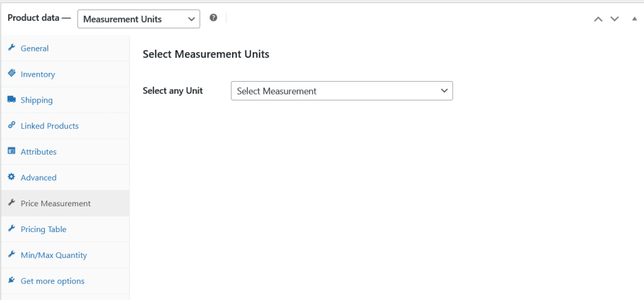Viewport: 644px width, 300px height.
Task: Select the Price Measurement tab
Action: 55,204
